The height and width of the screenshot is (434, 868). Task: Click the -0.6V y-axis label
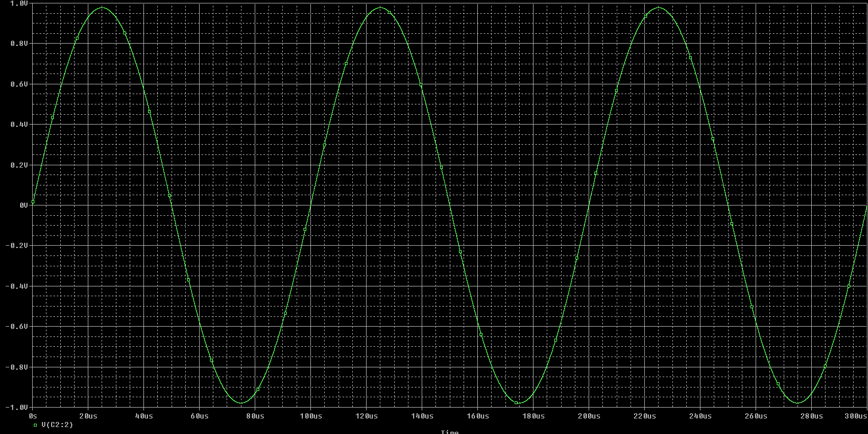17,327
